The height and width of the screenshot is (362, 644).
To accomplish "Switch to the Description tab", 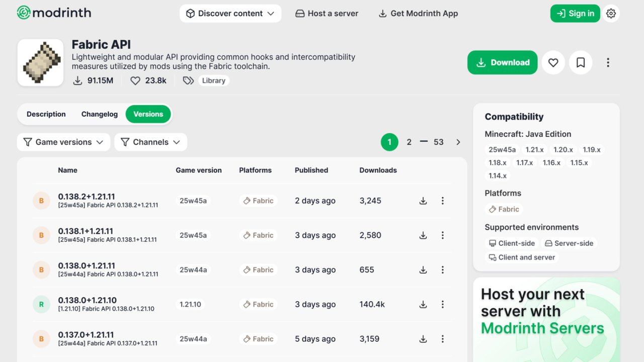I will click(x=46, y=114).
